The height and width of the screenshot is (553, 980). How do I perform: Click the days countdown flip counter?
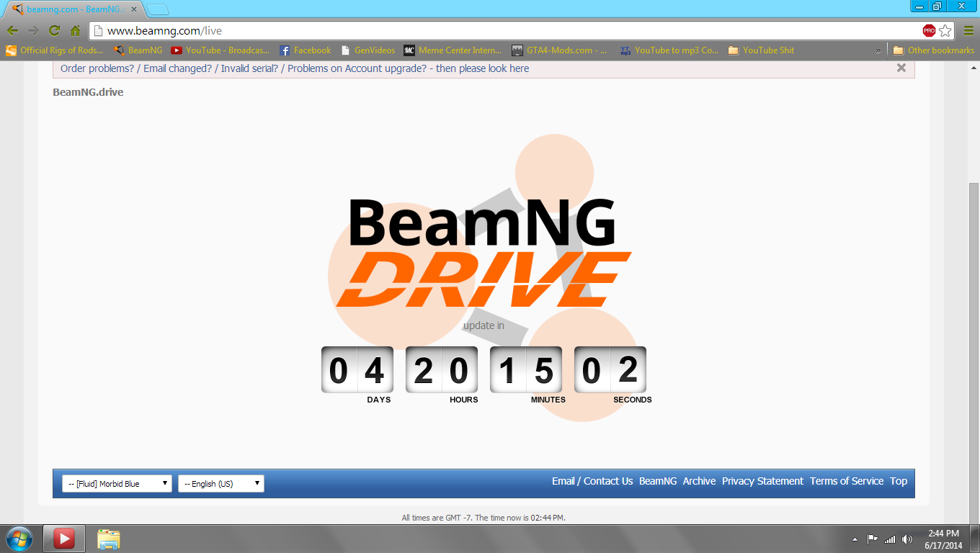point(357,369)
